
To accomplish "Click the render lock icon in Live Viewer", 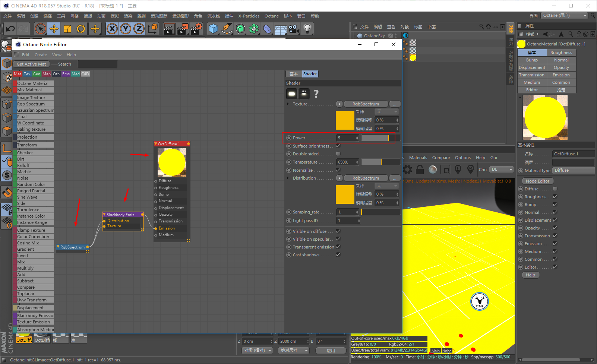I will point(420,170).
